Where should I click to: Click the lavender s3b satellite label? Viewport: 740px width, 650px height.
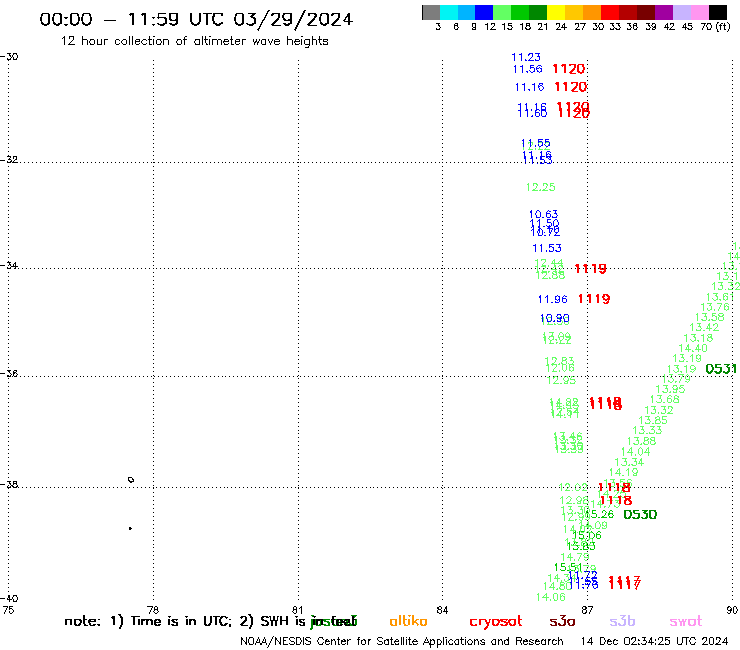tap(622, 621)
